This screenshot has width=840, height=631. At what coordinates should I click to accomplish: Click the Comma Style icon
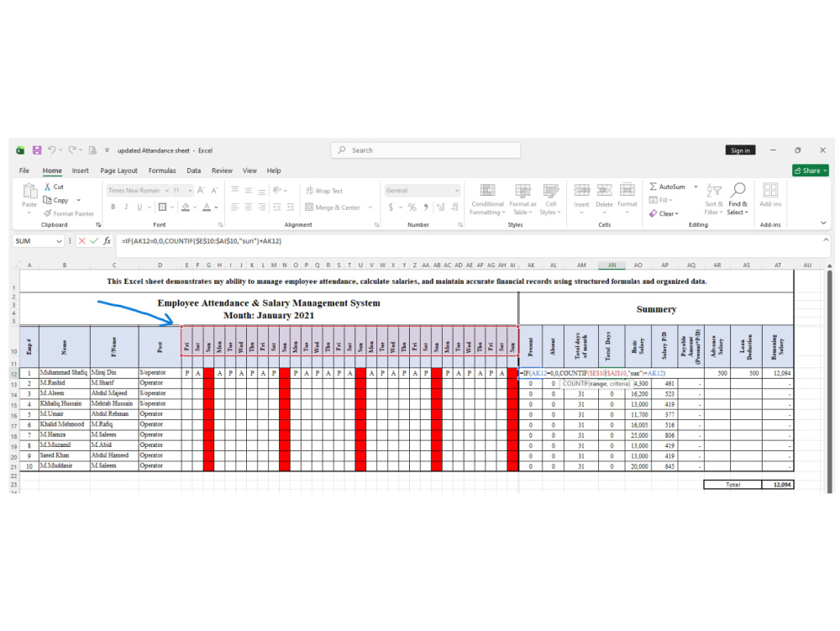(426, 207)
